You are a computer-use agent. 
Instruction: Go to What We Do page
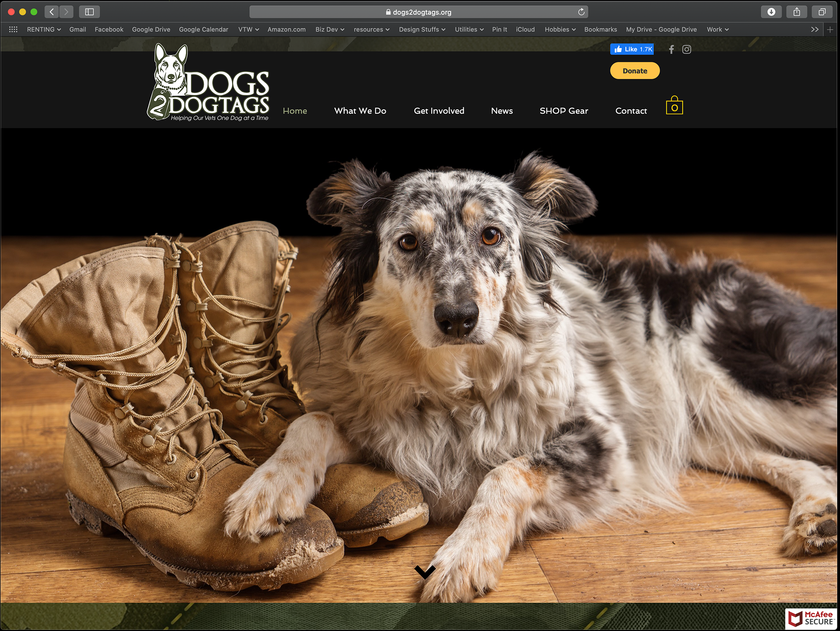pos(360,111)
